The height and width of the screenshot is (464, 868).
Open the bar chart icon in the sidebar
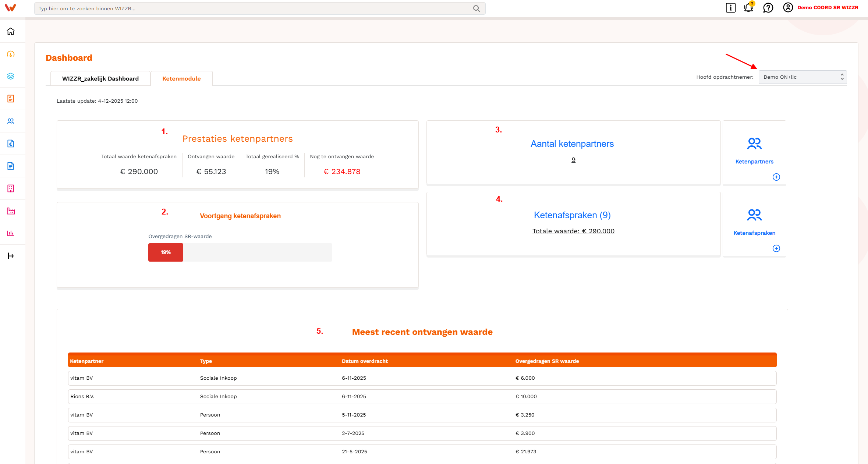pos(11,233)
